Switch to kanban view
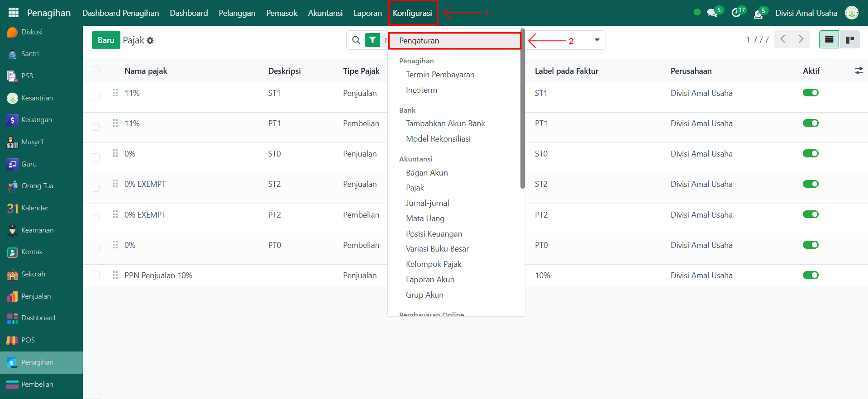 tap(849, 40)
